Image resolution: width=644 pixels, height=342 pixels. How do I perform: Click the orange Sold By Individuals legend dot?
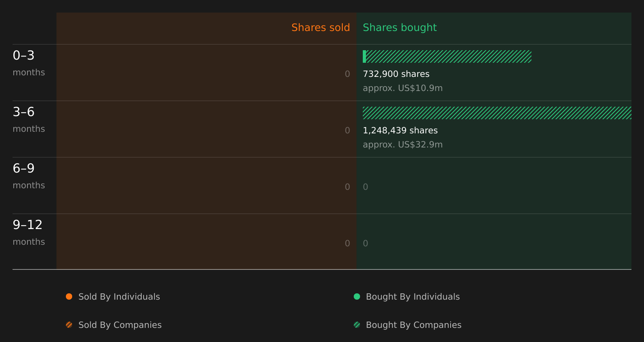click(x=69, y=297)
